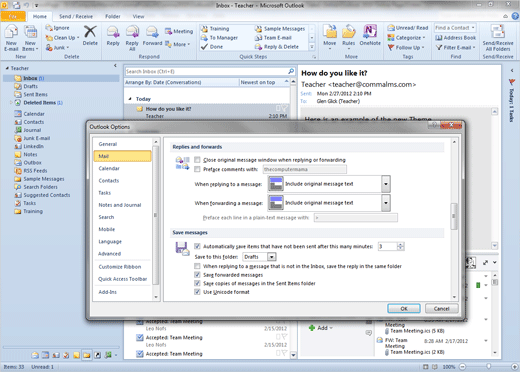Toggle Use Unicode format checkbox
The image size is (520, 372).
coord(197,292)
